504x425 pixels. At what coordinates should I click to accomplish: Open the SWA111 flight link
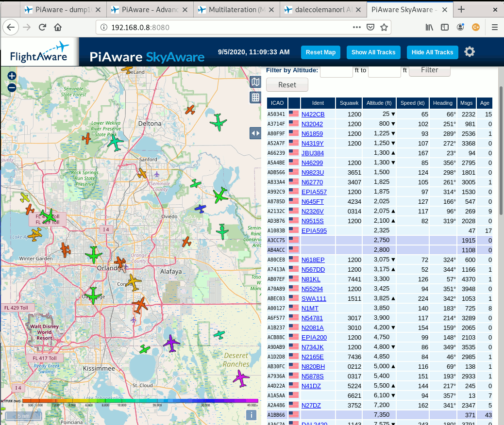click(314, 299)
